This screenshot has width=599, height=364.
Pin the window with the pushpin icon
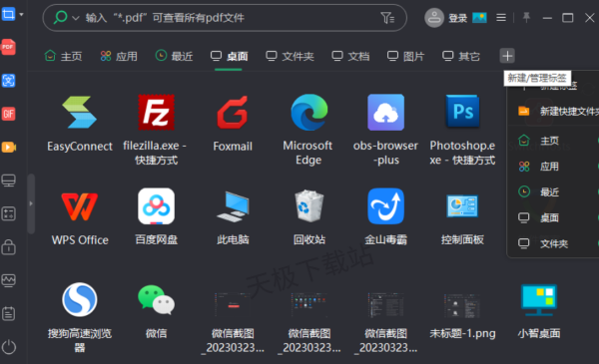[x=526, y=17]
